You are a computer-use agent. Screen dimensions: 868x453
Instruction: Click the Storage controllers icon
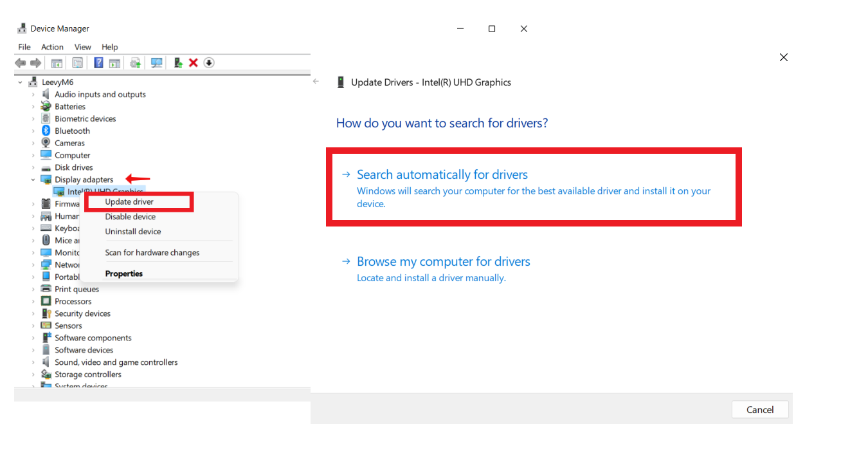[46, 374]
